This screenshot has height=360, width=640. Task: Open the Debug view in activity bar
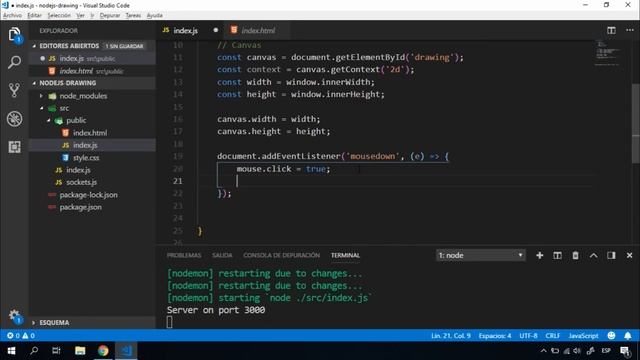coord(14,119)
